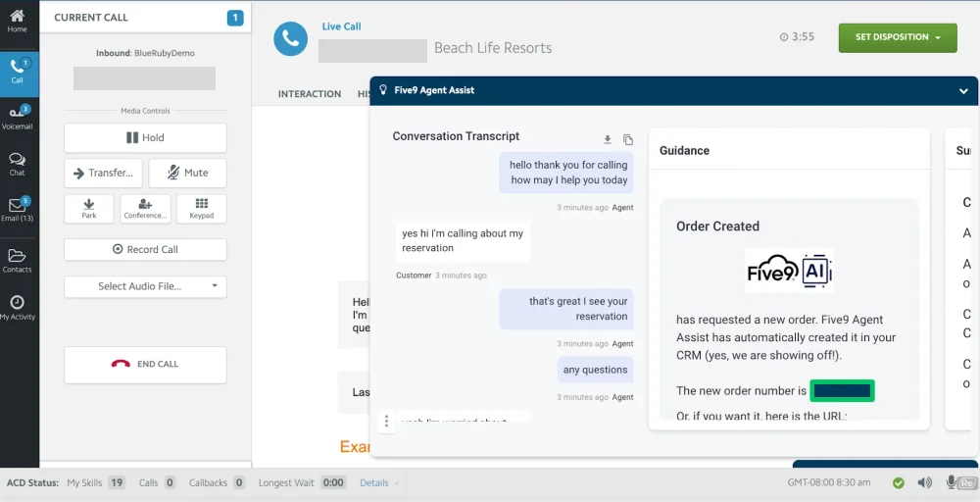Open the Select Audio File dropdown
Screen dimensions: 980x502
[145, 287]
